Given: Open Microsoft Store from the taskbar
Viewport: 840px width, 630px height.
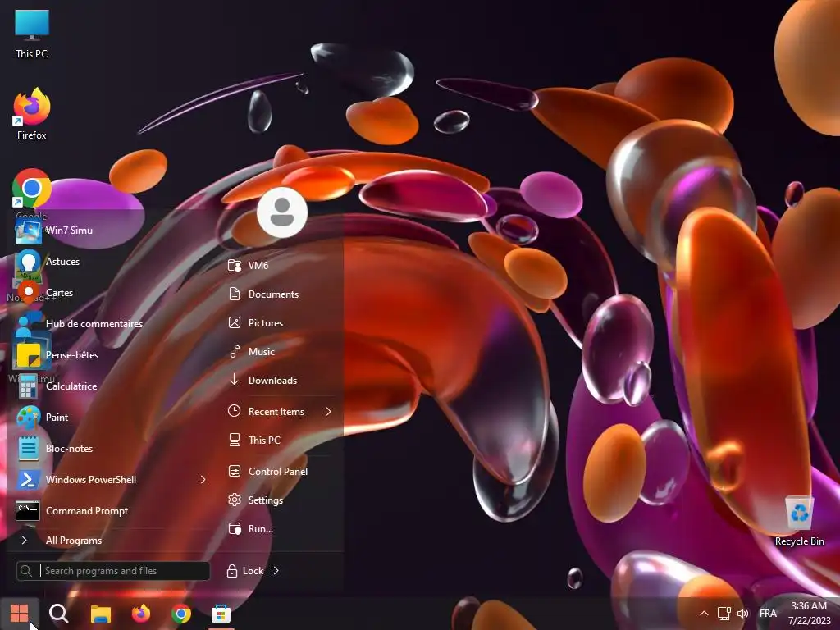Looking at the screenshot, I should tap(221, 614).
